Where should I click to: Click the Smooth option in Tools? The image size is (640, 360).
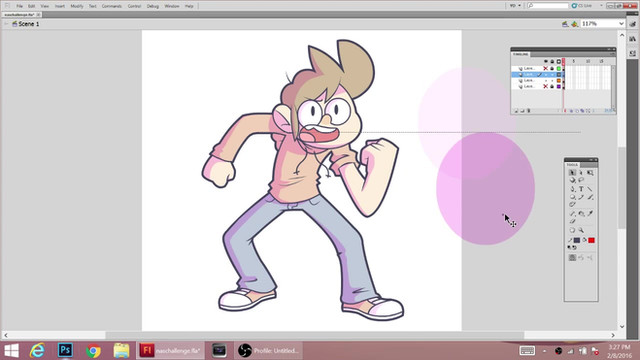(x=581, y=258)
